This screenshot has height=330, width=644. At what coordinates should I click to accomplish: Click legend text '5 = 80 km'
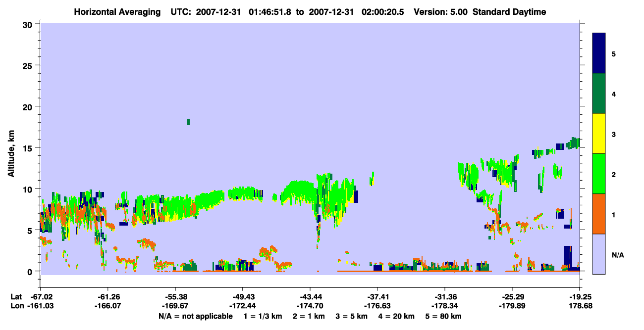[443, 316]
